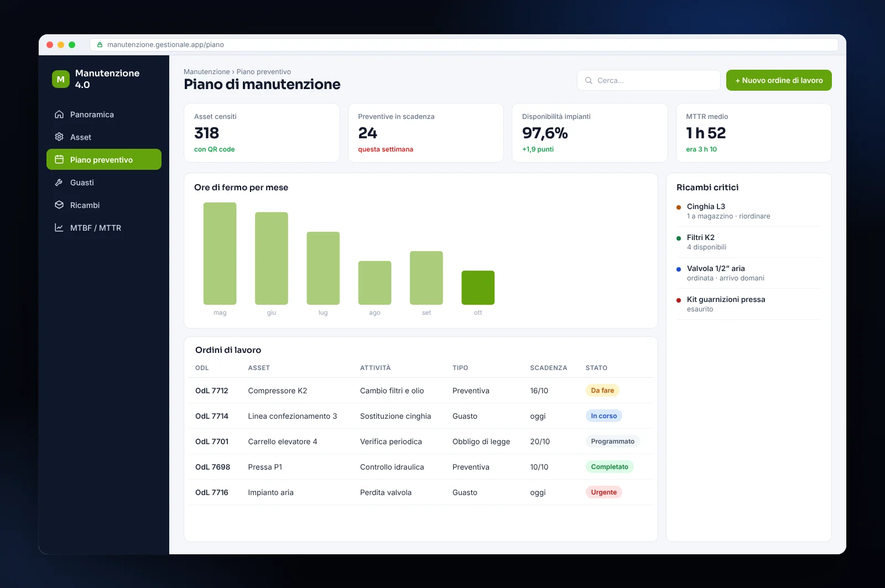Click the Ricambi box icon
The height and width of the screenshot is (588, 885).
click(59, 205)
